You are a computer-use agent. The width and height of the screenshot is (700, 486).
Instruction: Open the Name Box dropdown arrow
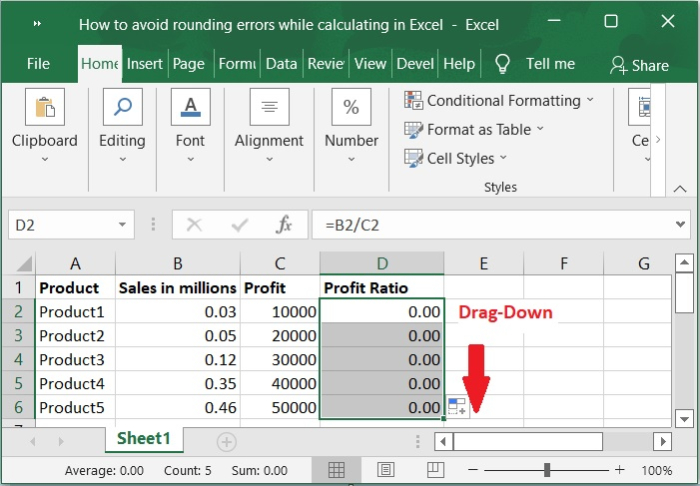(x=122, y=225)
